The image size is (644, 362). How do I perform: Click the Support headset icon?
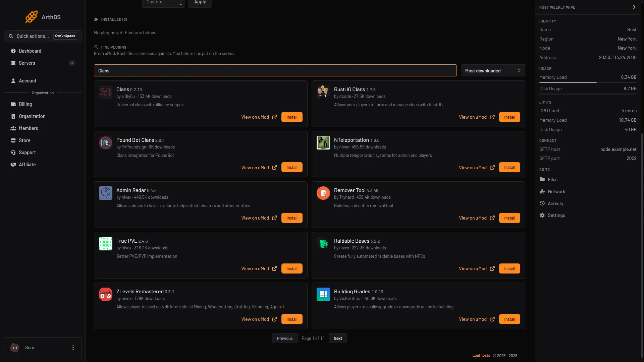(x=13, y=153)
